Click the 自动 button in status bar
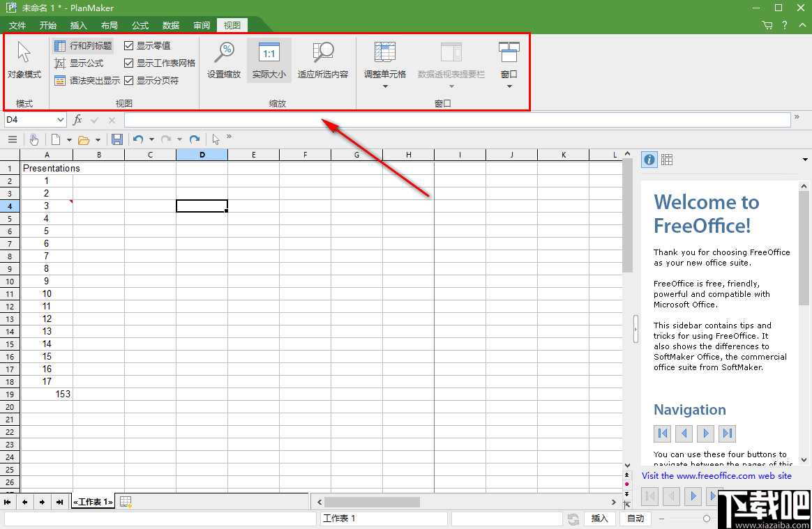The height and width of the screenshot is (529, 812). coord(635,519)
